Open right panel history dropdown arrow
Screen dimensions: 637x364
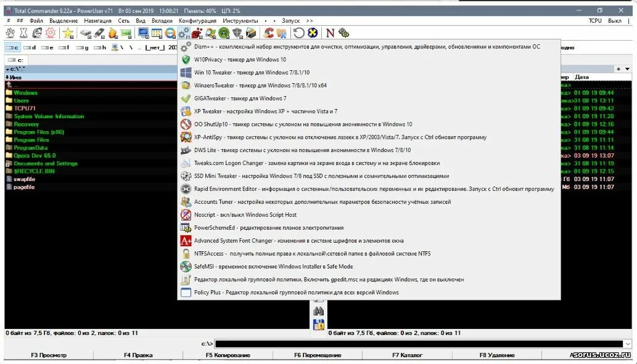tap(628, 69)
